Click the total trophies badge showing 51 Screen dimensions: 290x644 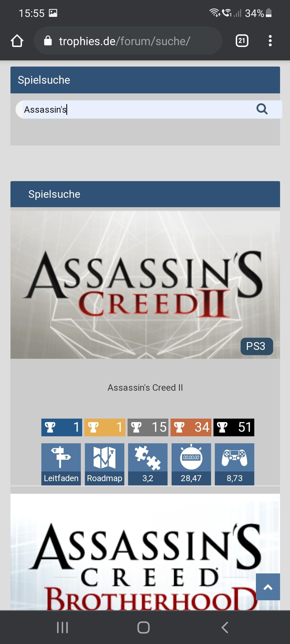click(x=234, y=427)
